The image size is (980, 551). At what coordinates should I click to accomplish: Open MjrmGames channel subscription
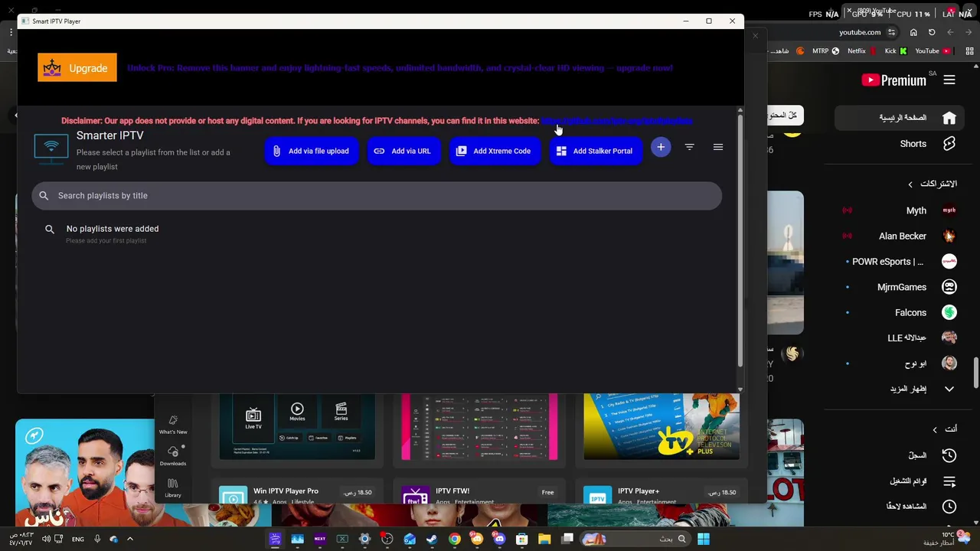[900, 287]
